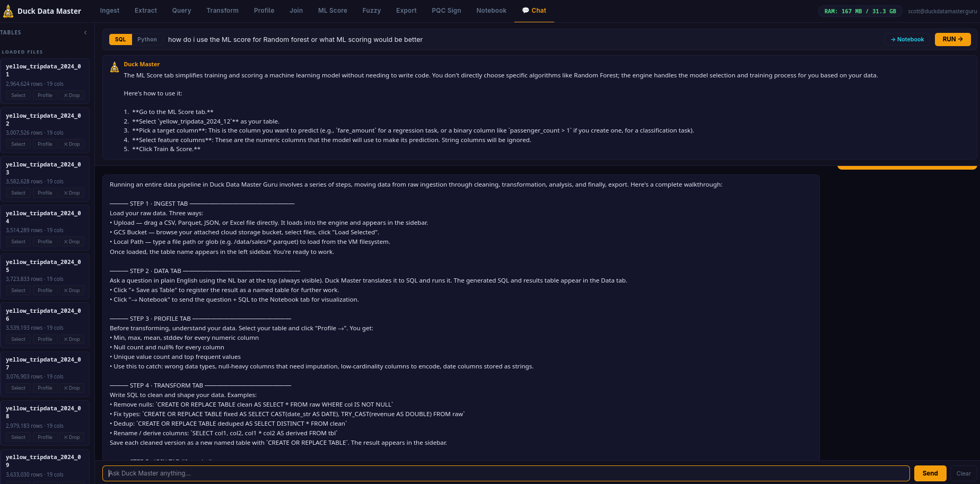This screenshot has width=980, height=484.
Task: Click table name yellow_tripdata_2024_09
Action: click(x=43, y=461)
